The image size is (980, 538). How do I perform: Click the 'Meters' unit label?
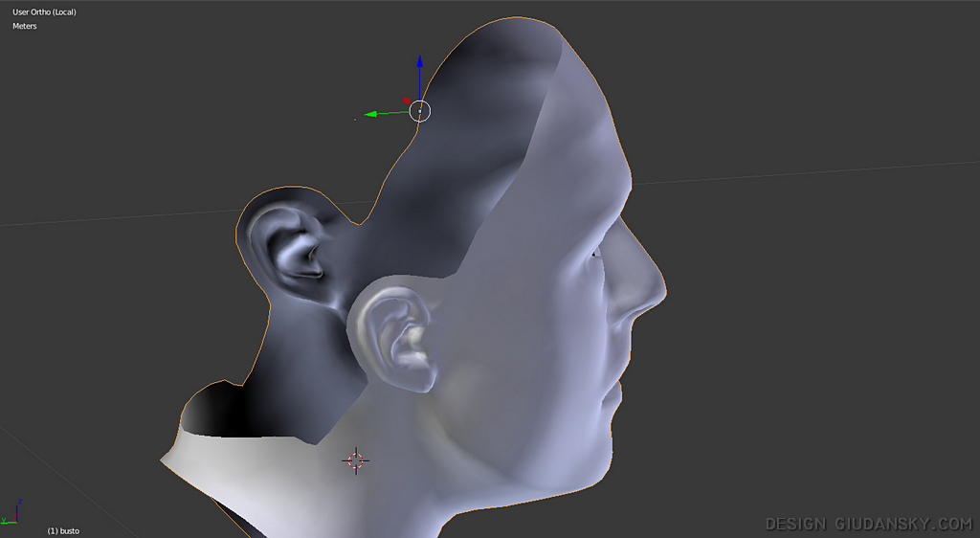tap(24, 26)
